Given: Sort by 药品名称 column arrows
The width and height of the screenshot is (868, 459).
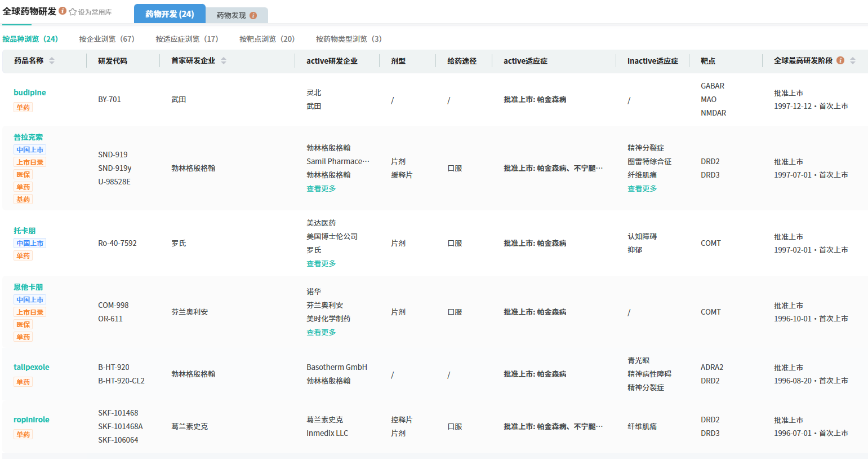Looking at the screenshot, I should [x=52, y=60].
